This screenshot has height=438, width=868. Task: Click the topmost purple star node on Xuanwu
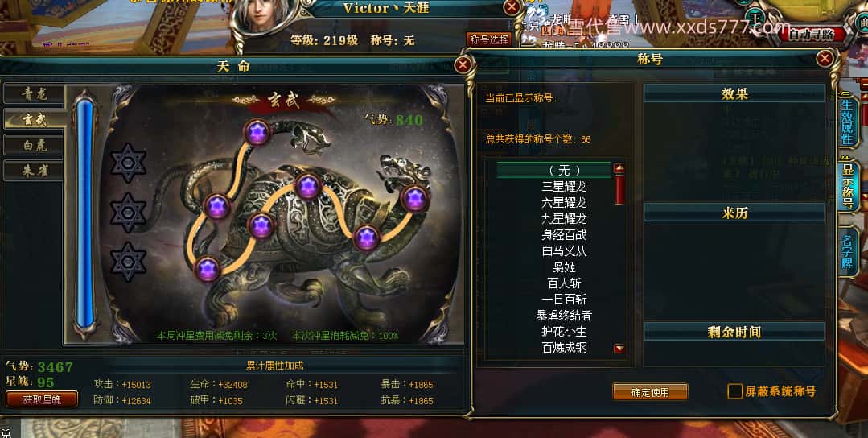(x=257, y=132)
